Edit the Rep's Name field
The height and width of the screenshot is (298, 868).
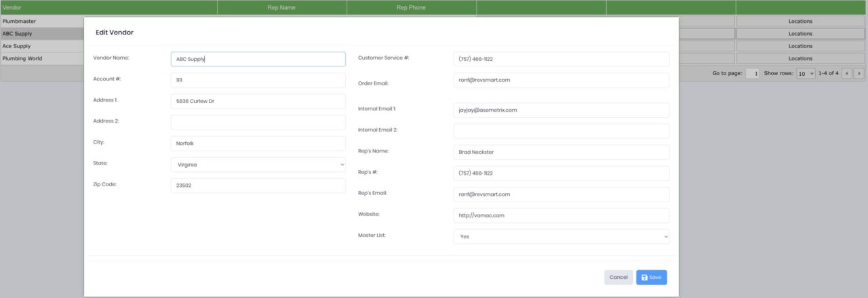pos(561,152)
